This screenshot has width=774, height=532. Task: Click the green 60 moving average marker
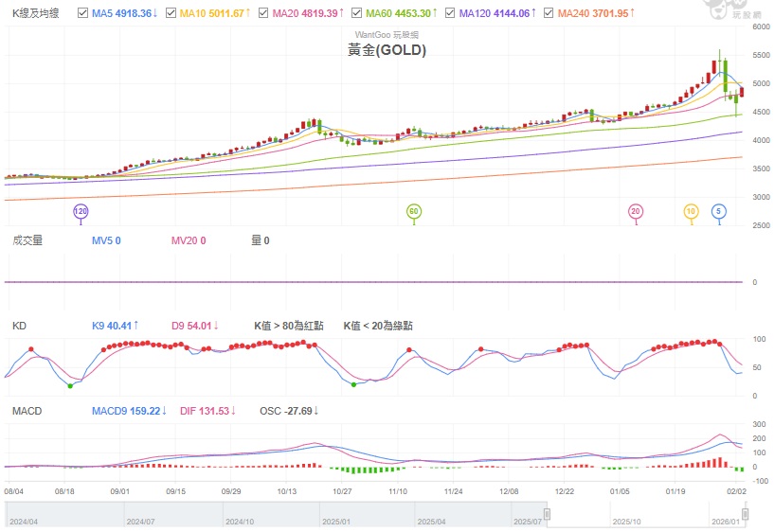point(413,211)
